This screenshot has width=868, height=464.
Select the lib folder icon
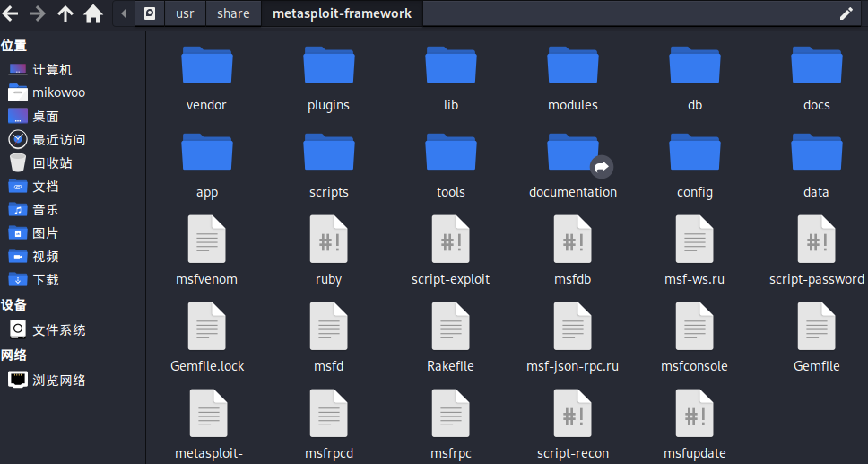(x=451, y=65)
